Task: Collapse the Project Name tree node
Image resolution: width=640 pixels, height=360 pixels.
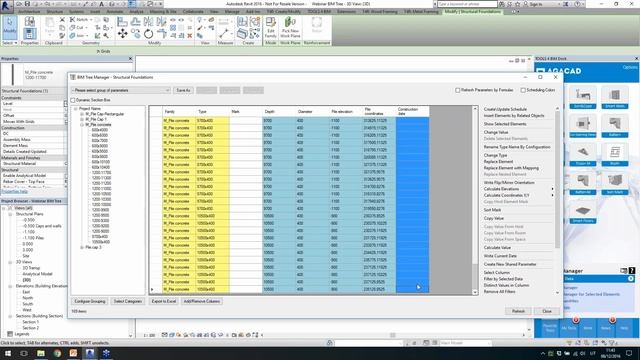Action: [76, 109]
